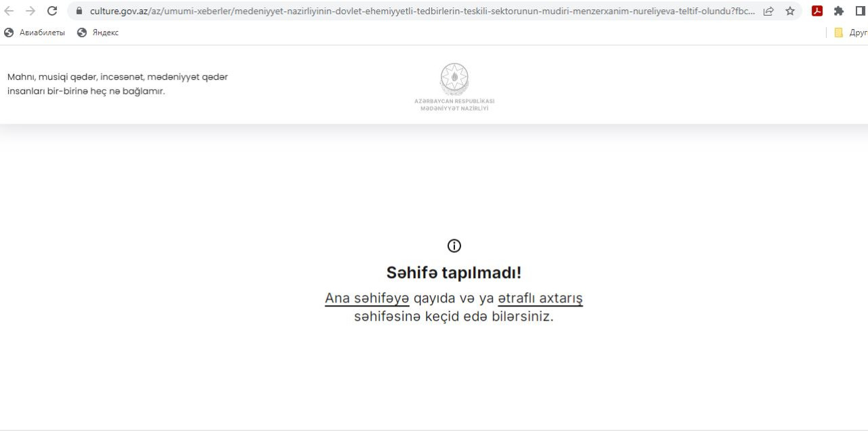Bookmark this page with the star
This screenshot has width=868, height=432.
[x=790, y=11]
